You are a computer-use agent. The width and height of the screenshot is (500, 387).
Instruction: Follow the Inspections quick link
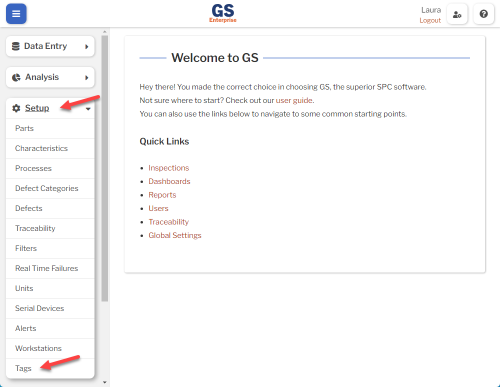(169, 168)
